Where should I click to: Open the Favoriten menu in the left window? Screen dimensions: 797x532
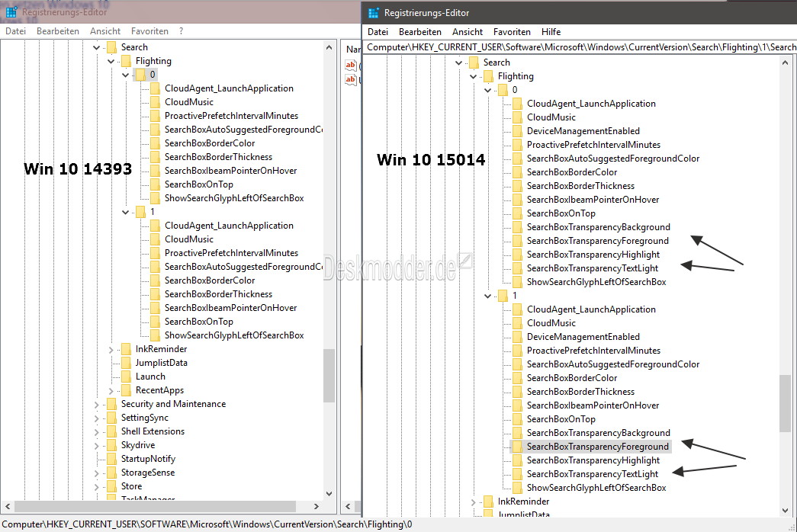[149, 31]
